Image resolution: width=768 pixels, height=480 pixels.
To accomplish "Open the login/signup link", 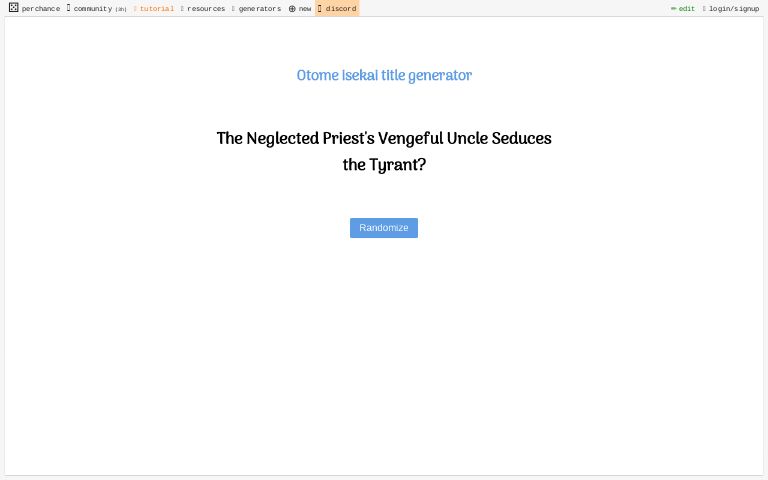I will coord(734,8).
